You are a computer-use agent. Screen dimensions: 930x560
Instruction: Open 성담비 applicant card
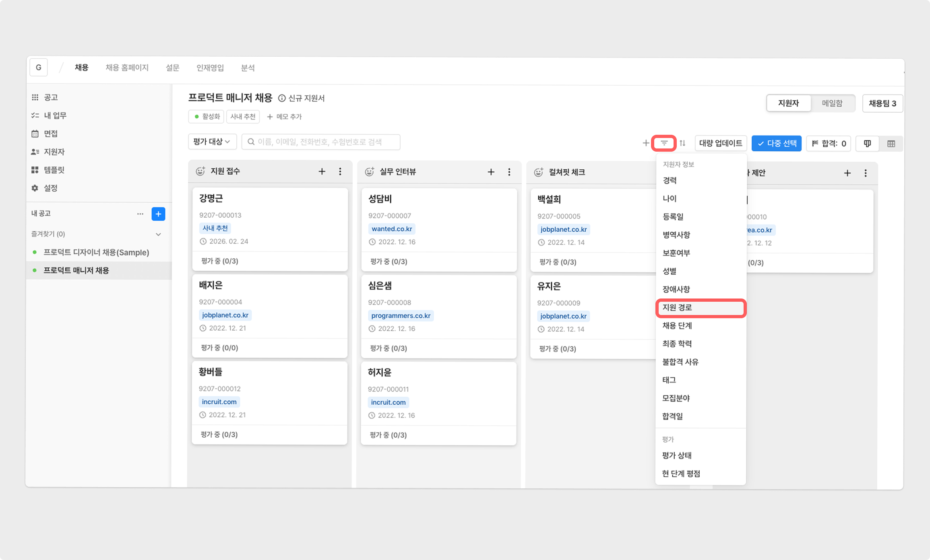click(439, 230)
